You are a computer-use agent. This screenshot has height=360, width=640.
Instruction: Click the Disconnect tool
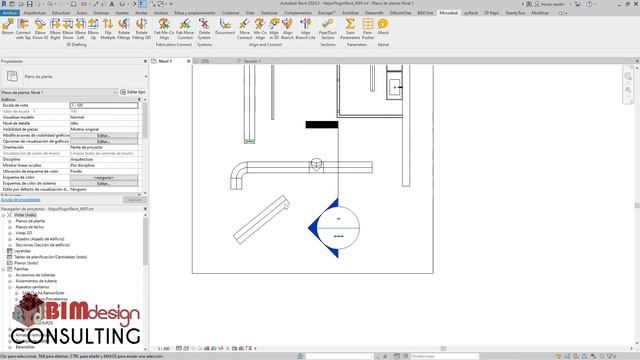coord(225,26)
